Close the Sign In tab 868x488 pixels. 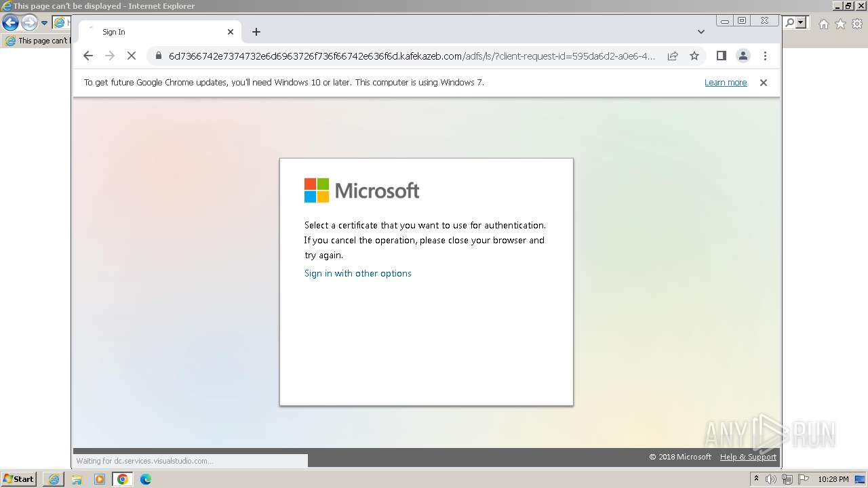[230, 32]
